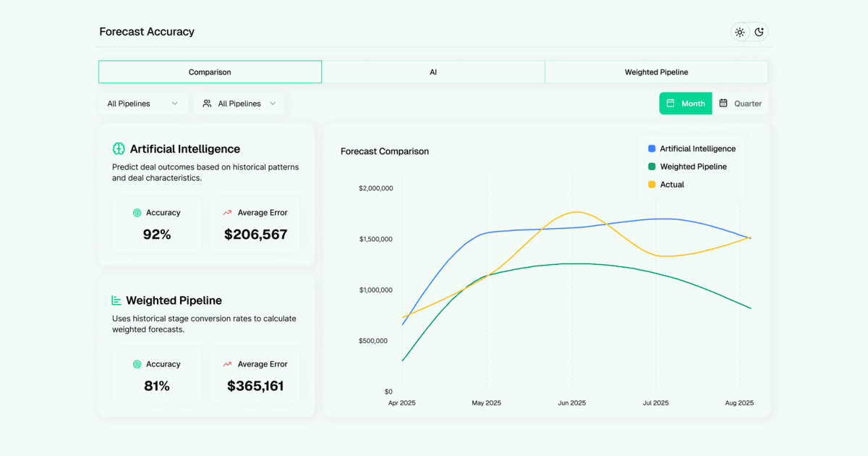This screenshot has width=868, height=456.
Task: Click the trending arrow icon beside Average Error $206,567
Action: [x=227, y=212]
